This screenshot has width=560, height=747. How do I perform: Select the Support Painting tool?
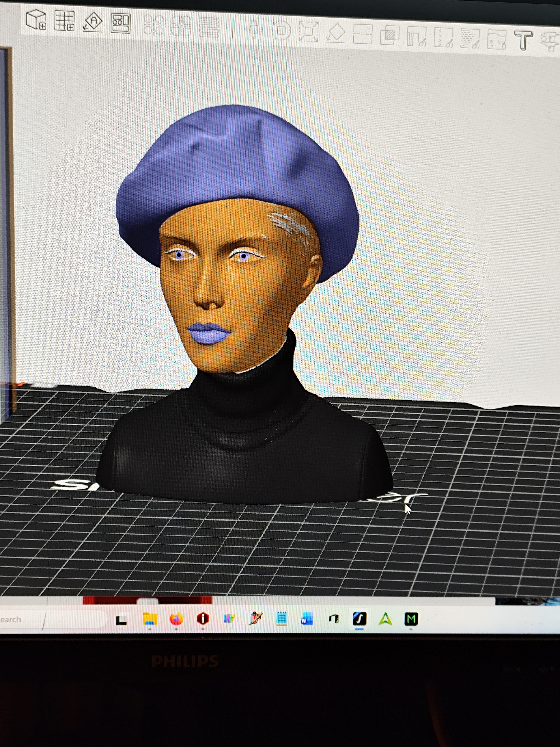(416, 37)
